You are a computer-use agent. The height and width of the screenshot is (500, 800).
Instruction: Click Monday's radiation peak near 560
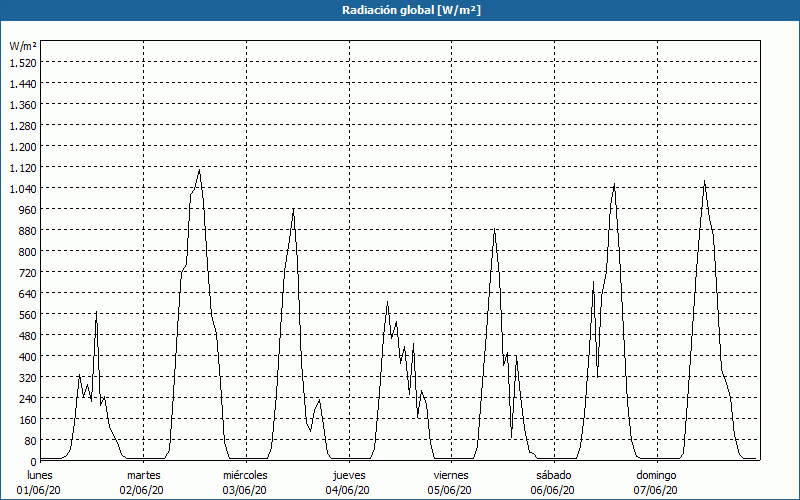[x=96, y=311]
